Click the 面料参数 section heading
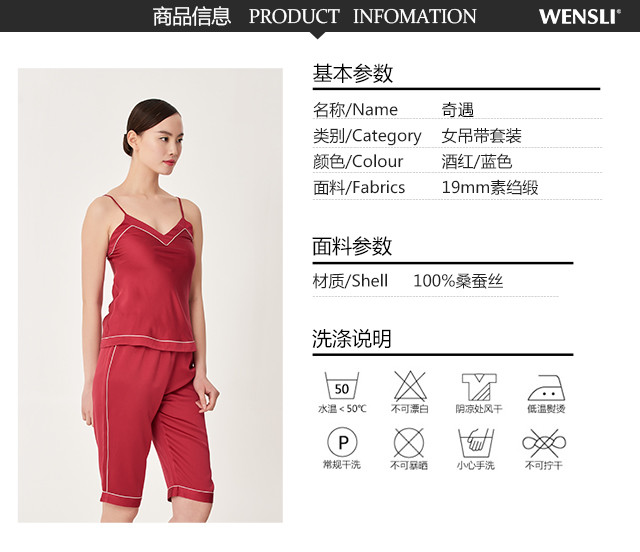The width and height of the screenshot is (640, 552). pyautogui.click(x=352, y=246)
